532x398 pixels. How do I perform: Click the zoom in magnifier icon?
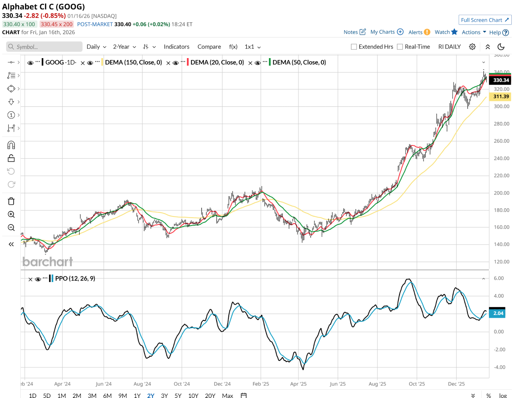point(11,215)
